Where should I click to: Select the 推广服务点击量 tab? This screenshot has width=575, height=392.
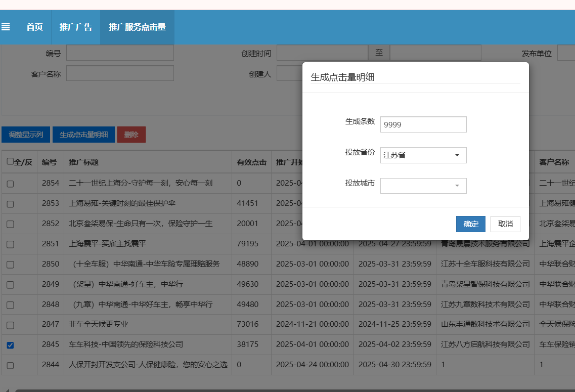(x=137, y=27)
